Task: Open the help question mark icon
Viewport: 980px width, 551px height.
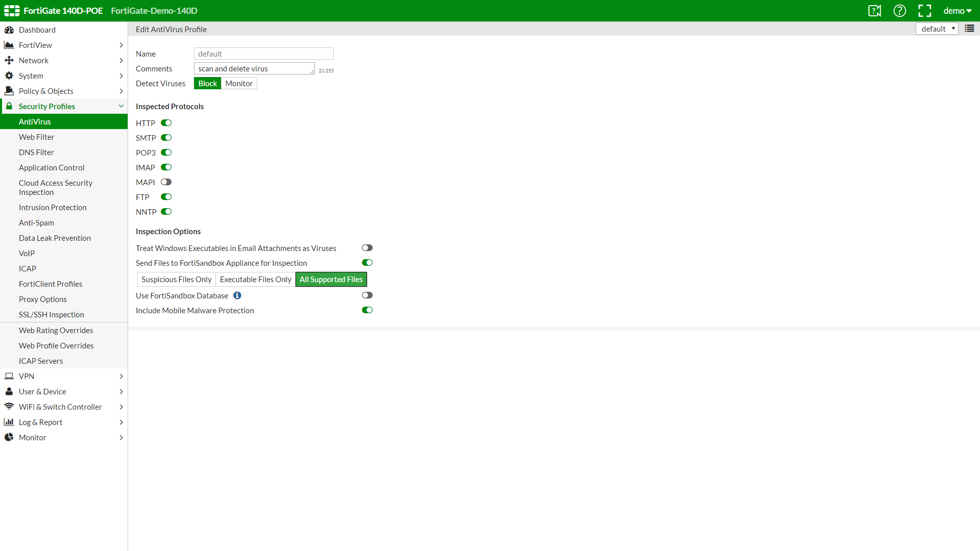Action: click(x=899, y=11)
